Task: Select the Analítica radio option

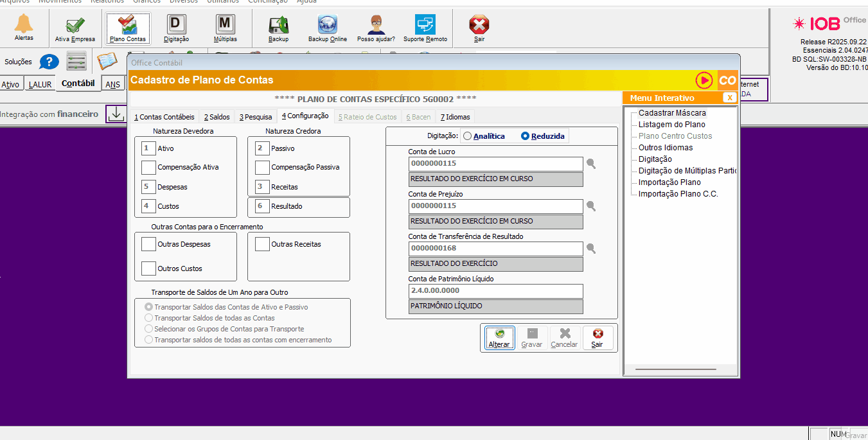Action: click(x=467, y=136)
